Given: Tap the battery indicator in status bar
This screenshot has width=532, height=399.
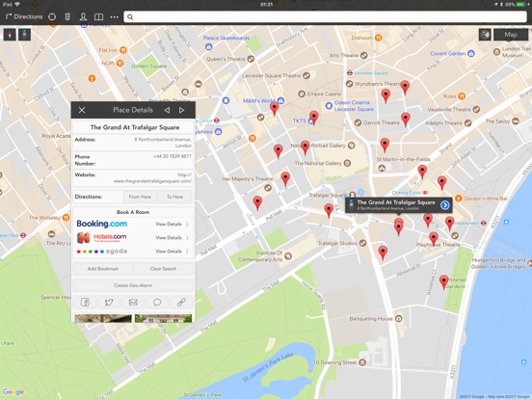Looking at the screenshot, I should point(521,4).
